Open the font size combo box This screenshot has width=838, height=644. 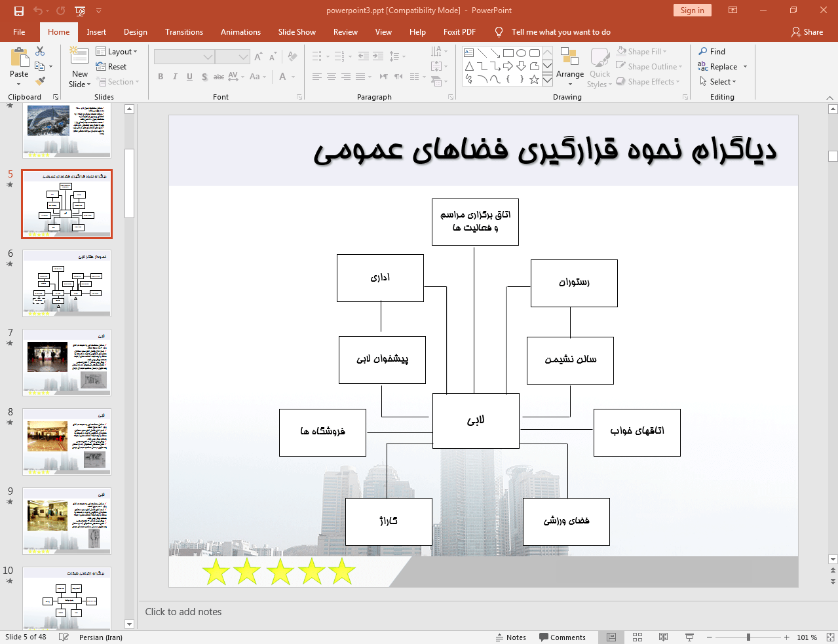[x=233, y=57]
